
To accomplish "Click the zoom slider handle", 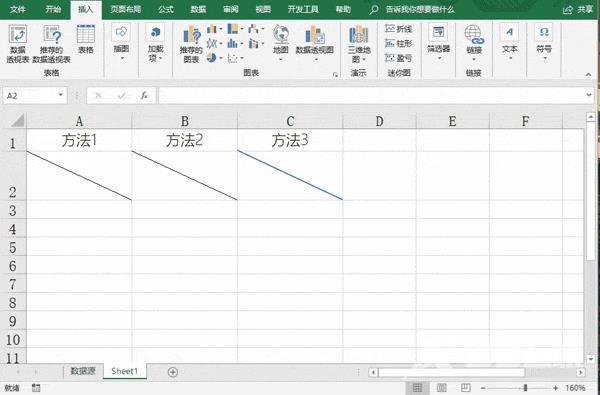I will 525,388.
